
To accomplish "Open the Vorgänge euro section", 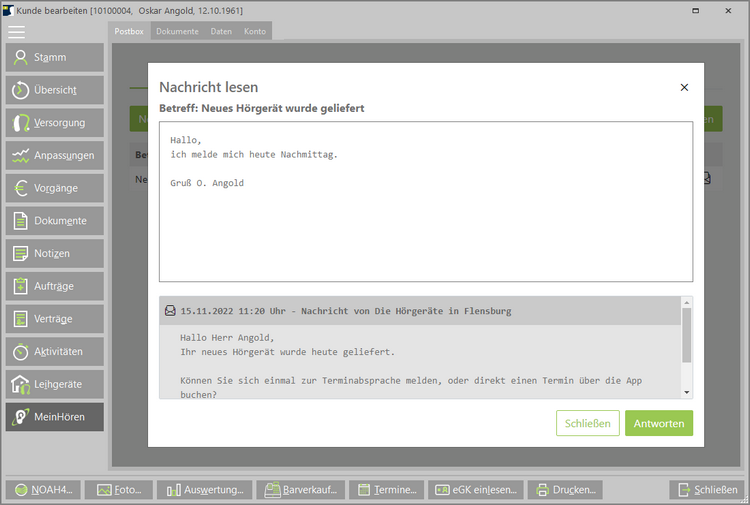I will click(54, 188).
